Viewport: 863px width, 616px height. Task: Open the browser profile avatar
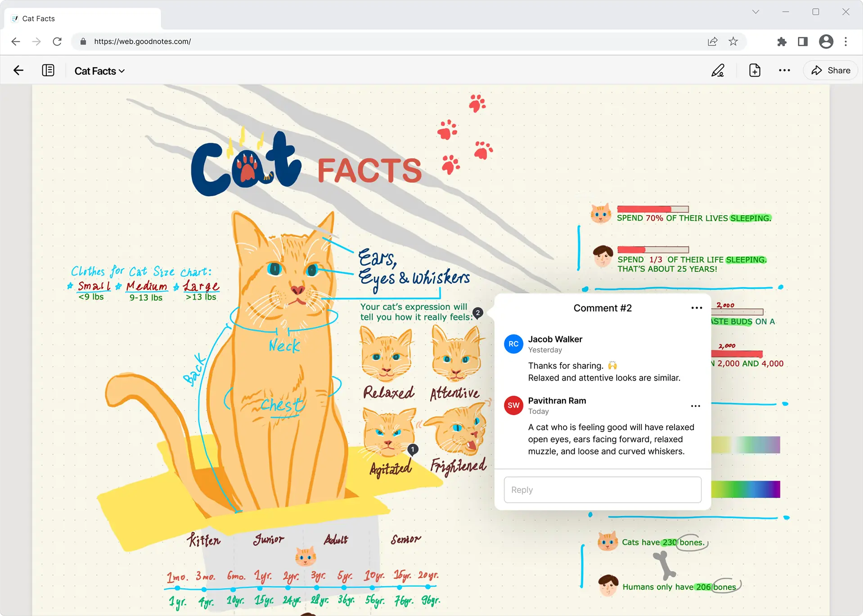826,41
